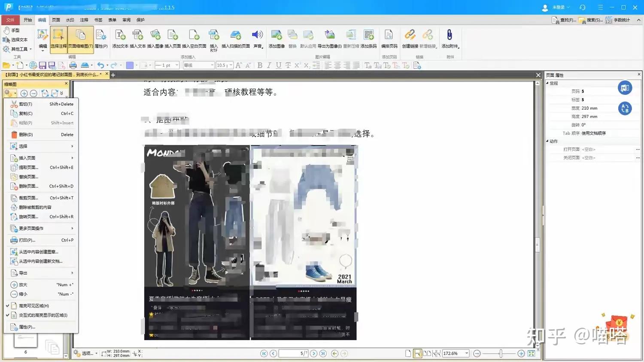Click the 添加文本 add text icon
Viewport: 644px width, 362px height.
(x=120, y=36)
